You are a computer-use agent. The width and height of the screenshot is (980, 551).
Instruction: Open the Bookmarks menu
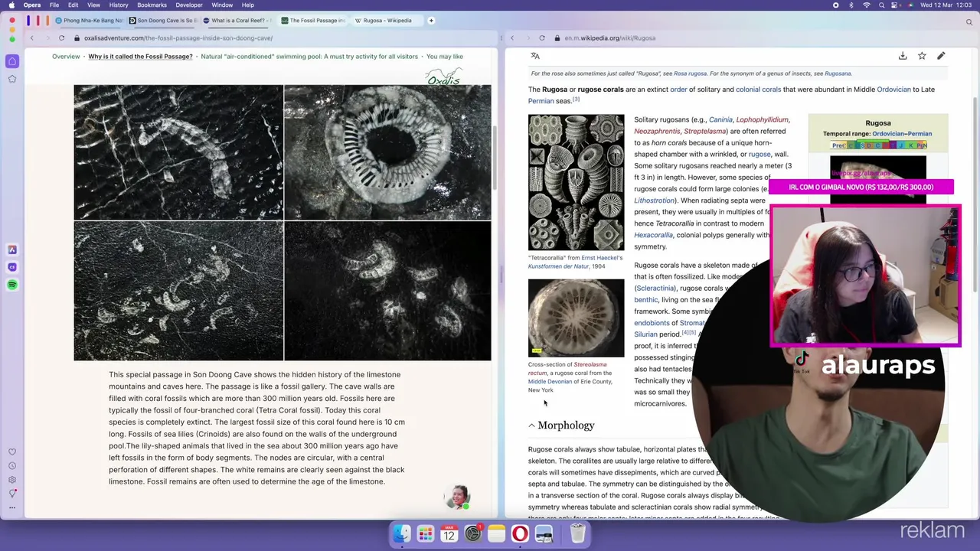pos(152,5)
